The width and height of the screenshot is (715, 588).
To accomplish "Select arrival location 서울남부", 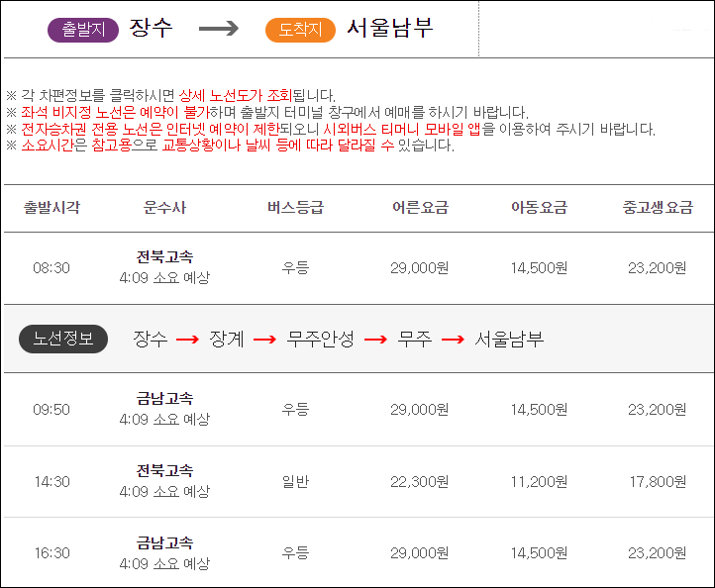I will click(389, 28).
